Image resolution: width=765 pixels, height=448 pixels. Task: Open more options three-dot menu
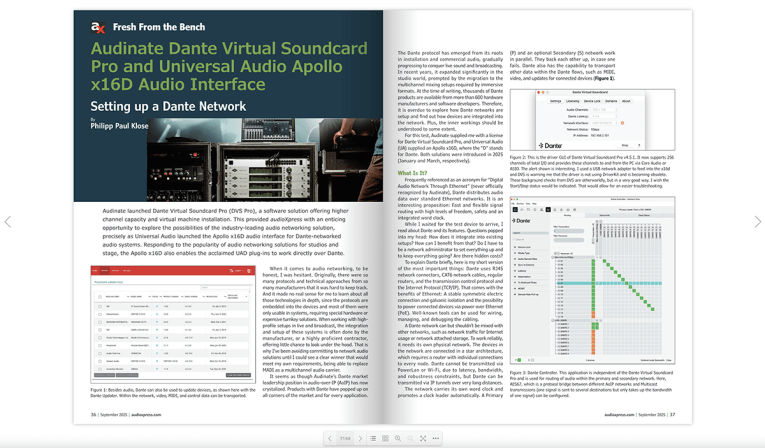tap(436, 438)
